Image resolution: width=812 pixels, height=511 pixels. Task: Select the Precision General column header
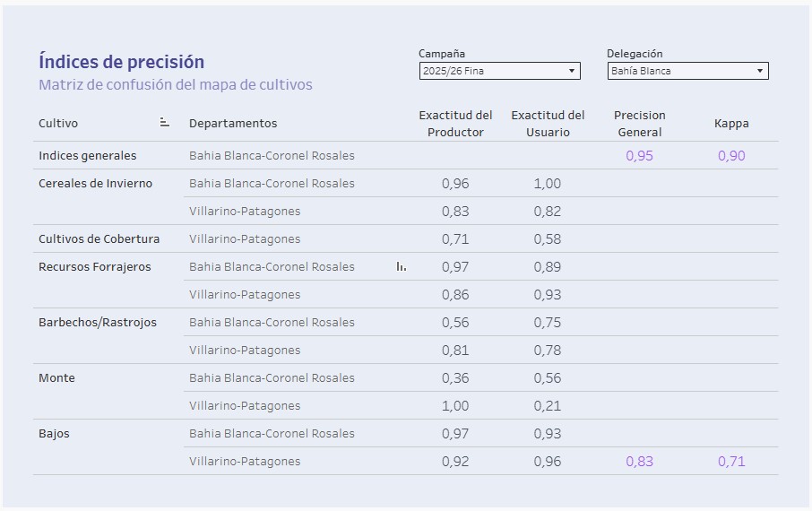[x=639, y=124]
